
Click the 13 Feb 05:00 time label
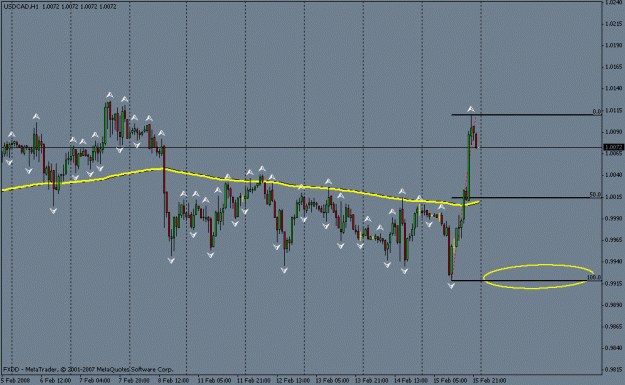tap(332, 380)
